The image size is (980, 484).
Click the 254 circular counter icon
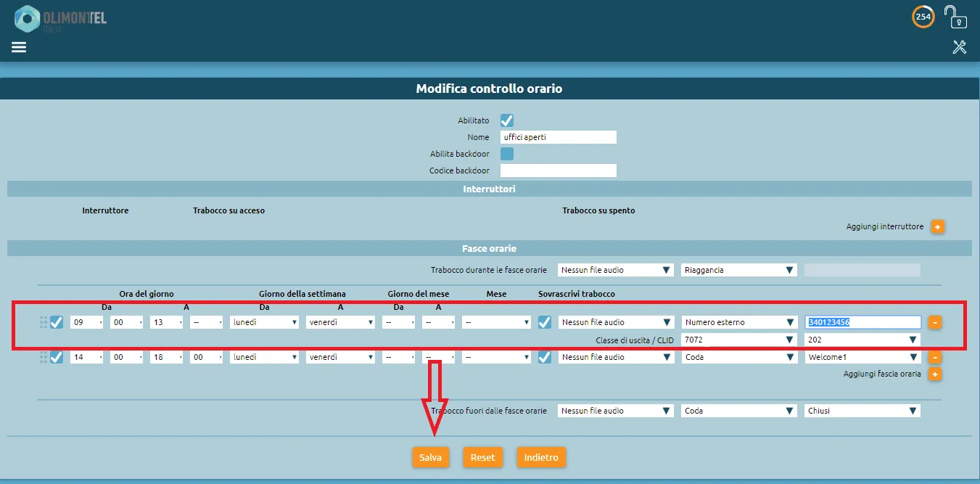(x=923, y=17)
